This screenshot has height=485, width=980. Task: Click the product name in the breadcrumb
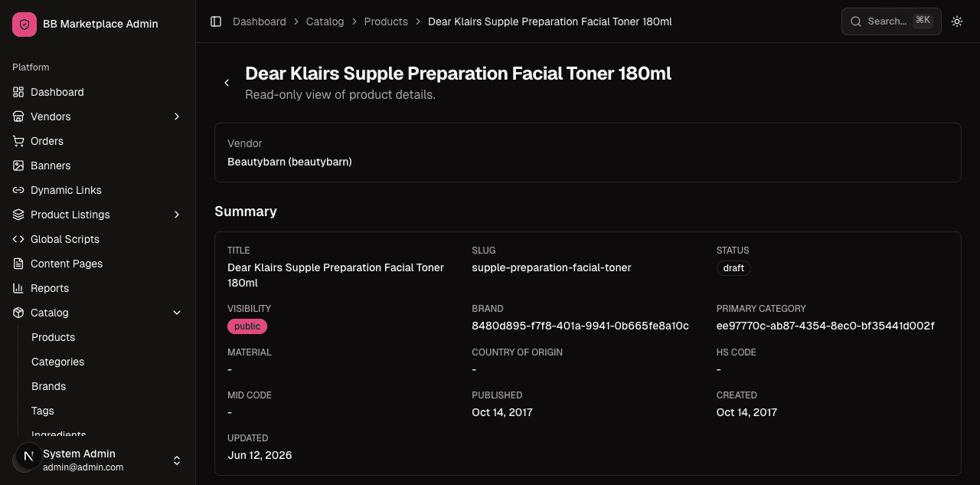click(x=550, y=21)
